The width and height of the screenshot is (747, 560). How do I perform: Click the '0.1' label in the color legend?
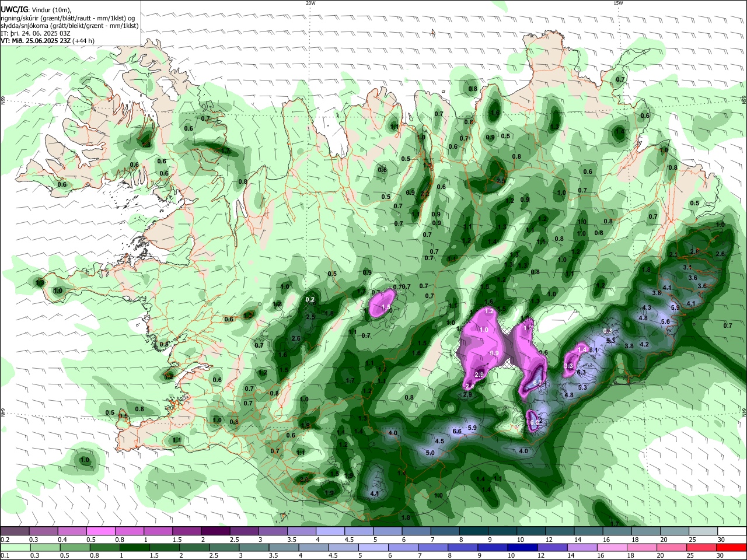tap(5, 555)
